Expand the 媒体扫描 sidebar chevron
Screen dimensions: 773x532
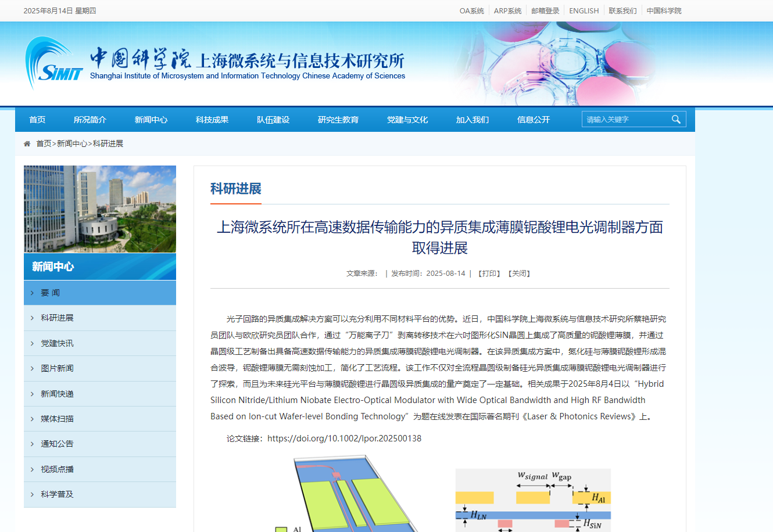click(x=32, y=419)
